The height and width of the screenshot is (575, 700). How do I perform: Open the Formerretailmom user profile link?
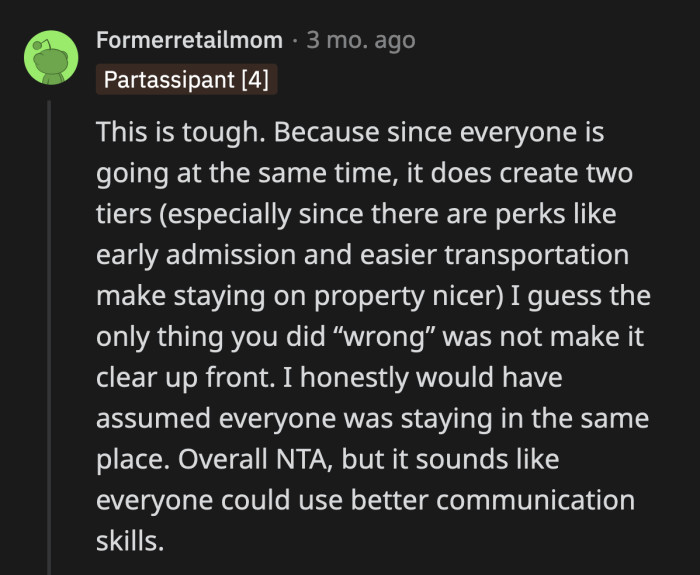click(x=190, y=41)
